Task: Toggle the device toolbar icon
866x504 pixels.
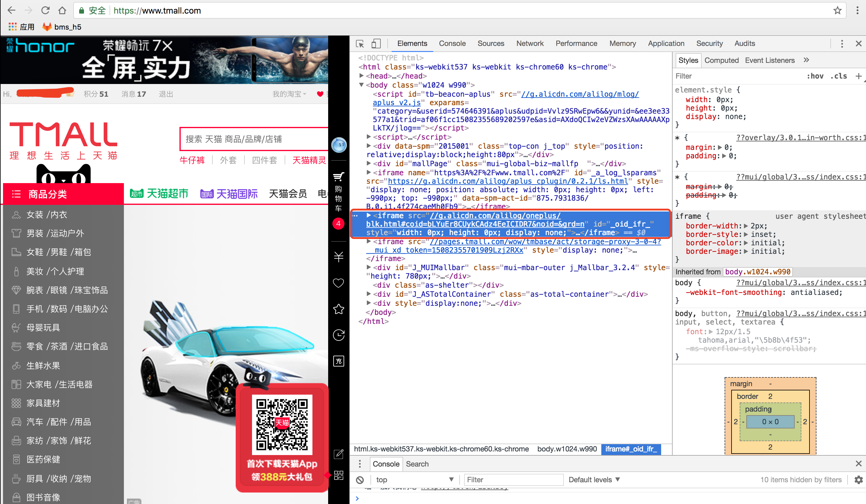Action: 376,44
